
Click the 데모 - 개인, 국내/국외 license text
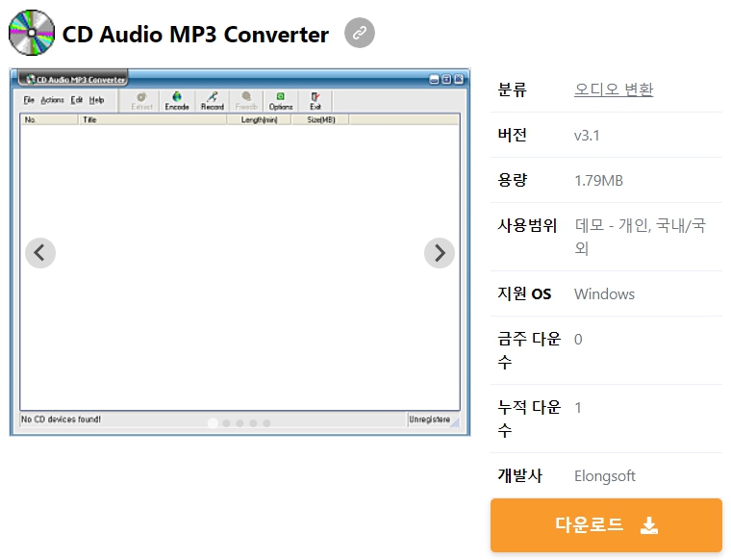tap(640, 237)
